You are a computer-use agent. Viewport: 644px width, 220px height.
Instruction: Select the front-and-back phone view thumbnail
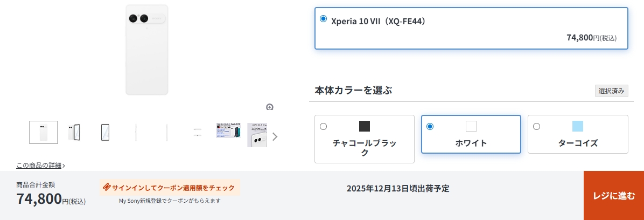coord(74,132)
